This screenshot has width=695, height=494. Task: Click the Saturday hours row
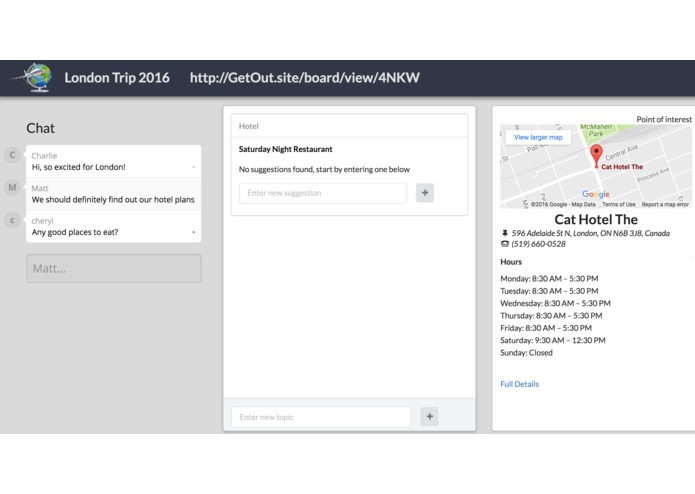(553, 341)
